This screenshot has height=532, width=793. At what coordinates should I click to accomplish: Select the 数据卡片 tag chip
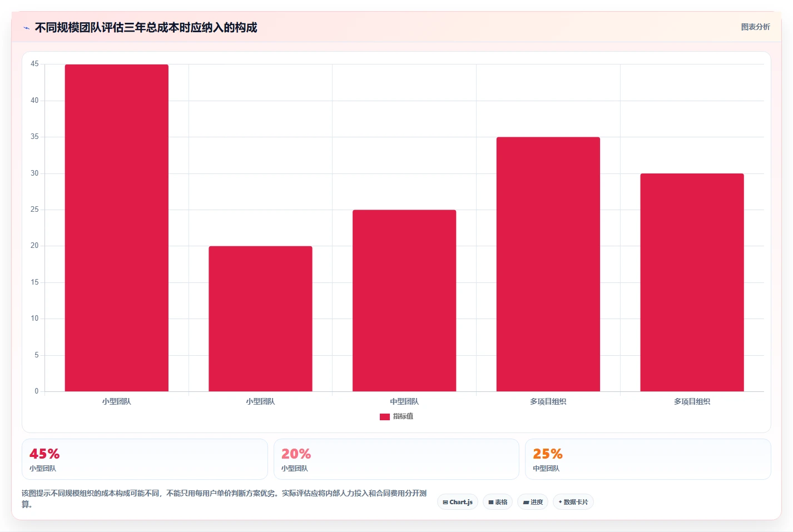pyautogui.click(x=573, y=502)
